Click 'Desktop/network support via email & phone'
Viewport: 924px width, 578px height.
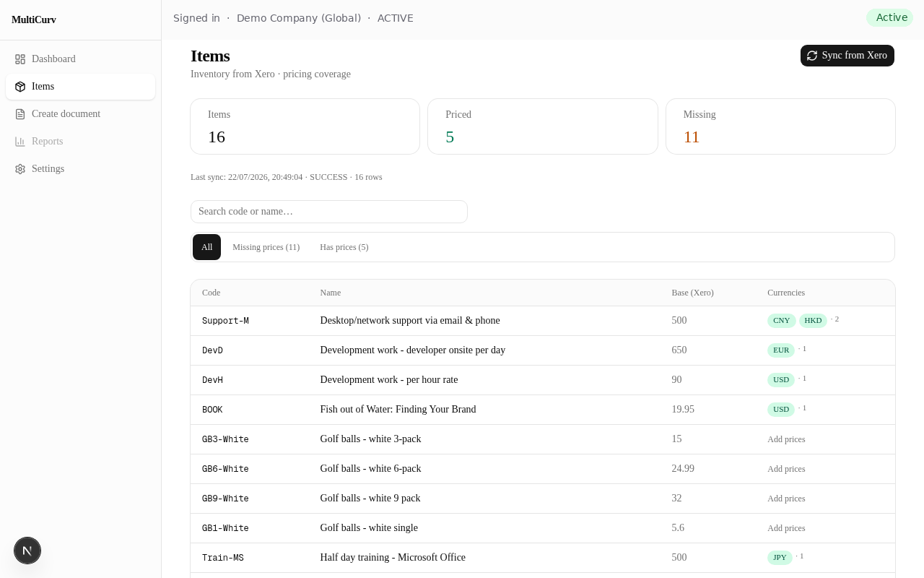pos(410,320)
